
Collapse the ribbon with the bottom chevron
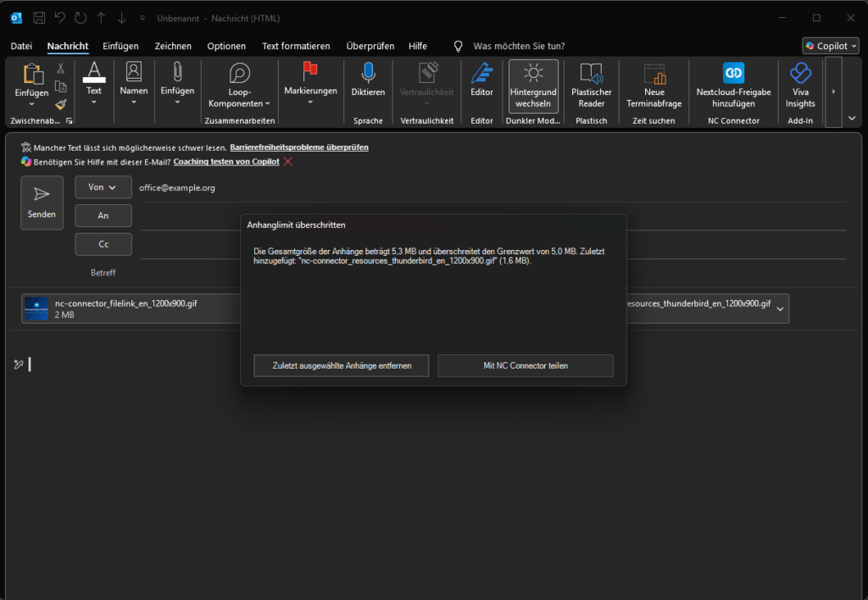[x=852, y=118]
